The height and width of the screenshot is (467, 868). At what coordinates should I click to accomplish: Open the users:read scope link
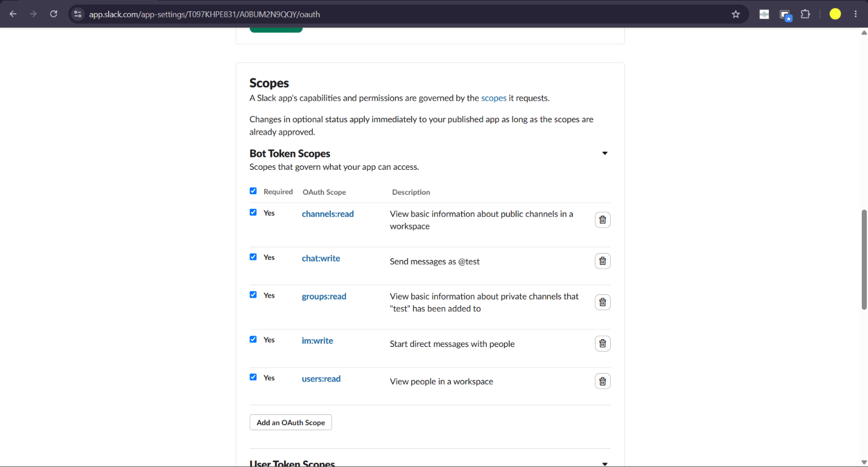[321, 379]
